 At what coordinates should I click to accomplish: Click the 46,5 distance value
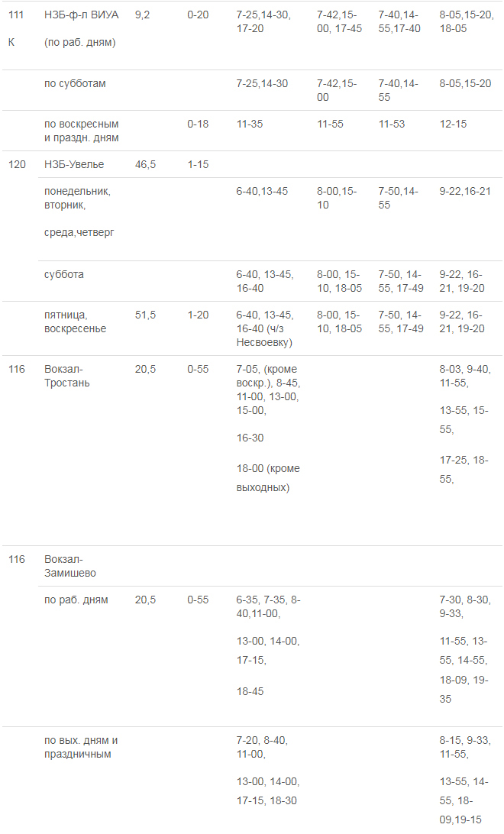pyautogui.click(x=146, y=164)
